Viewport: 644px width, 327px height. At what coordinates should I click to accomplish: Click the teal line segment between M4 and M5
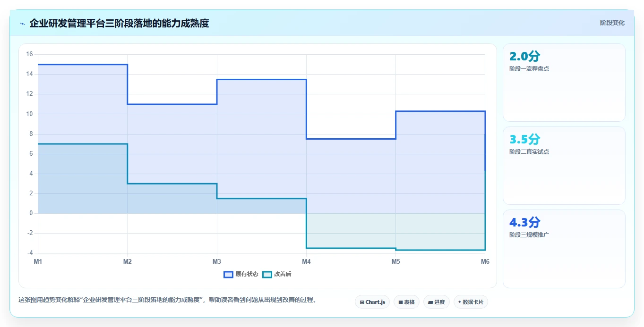coord(351,248)
